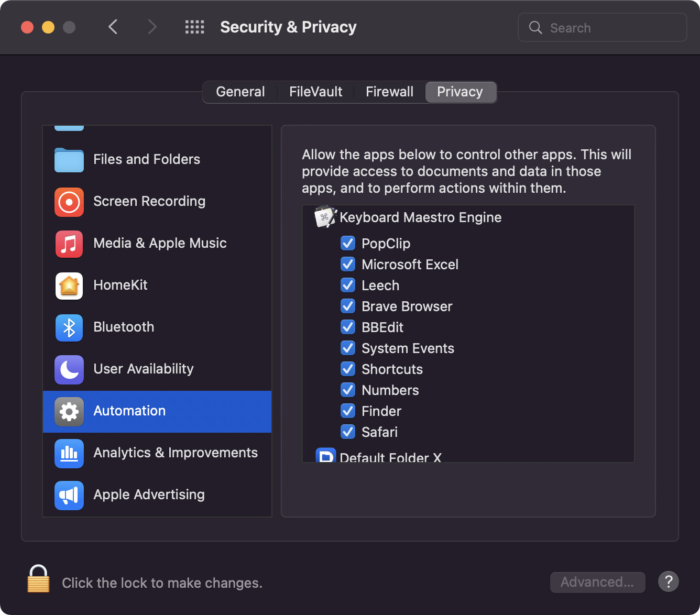Go back with the left chevron
The width and height of the screenshot is (700, 615).
coord(113,27)
